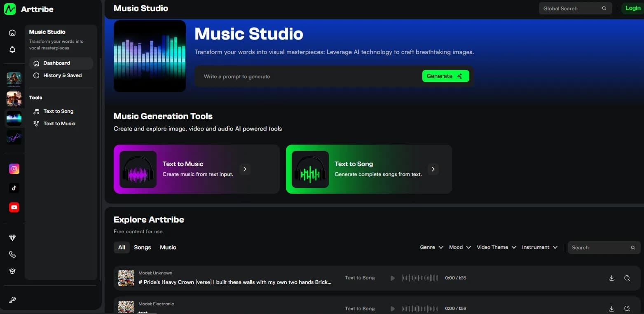This screenshot has height=314, width=644.
Task: Switch to the Songs tab
Action: click(143, 247)
